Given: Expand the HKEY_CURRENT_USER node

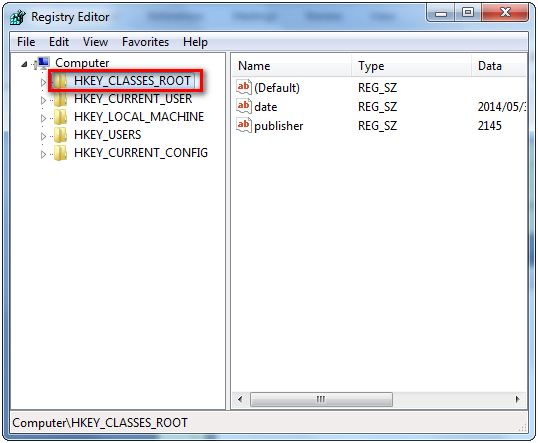Looking at the screenshot, I should click(x=43, y=100).
